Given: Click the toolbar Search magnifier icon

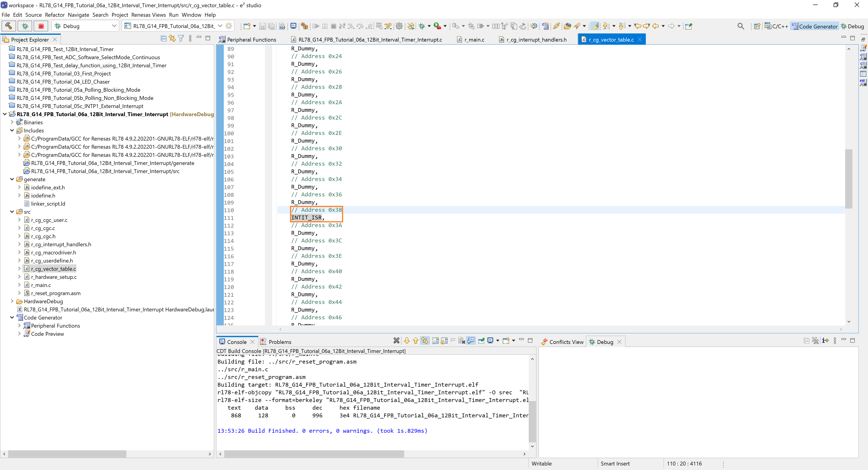Looking at the screenshot, I should coord(740,26).
